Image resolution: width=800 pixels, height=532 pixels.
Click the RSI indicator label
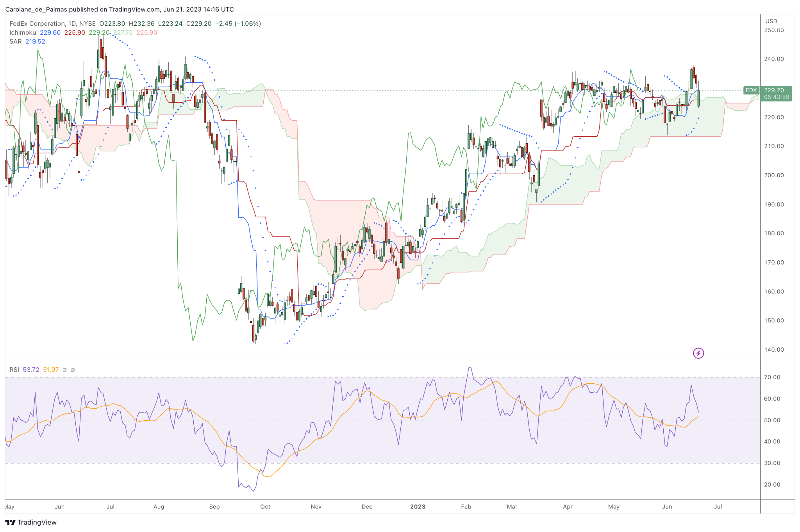coord(14,370)
